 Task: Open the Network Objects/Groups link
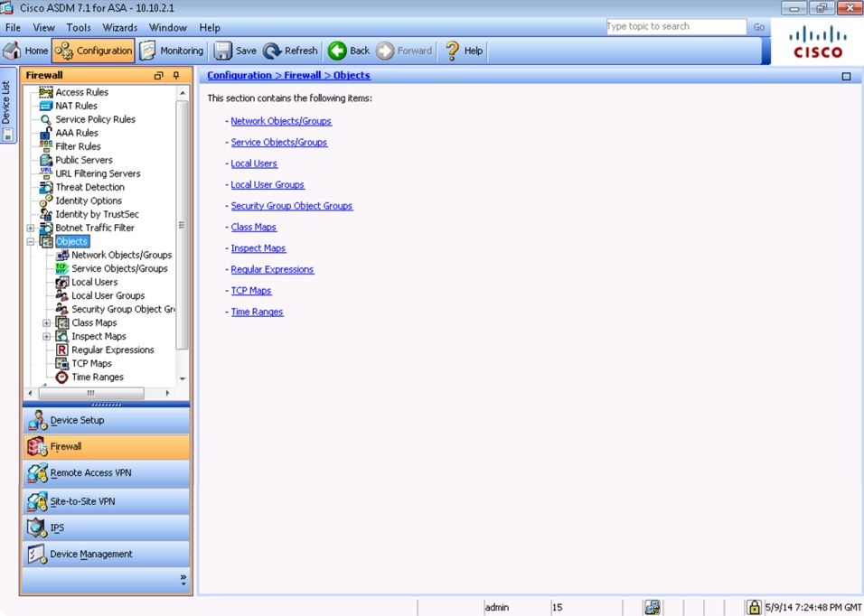click(x=281, y=121)
